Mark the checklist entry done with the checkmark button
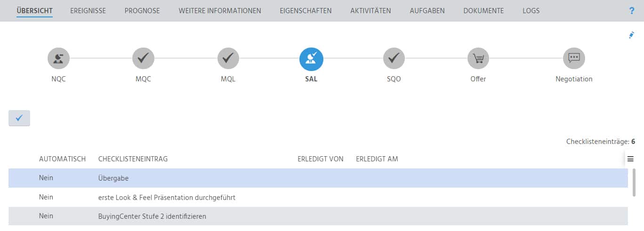Image resolution: width=644 pixels, height=231 pixels. 19,118
